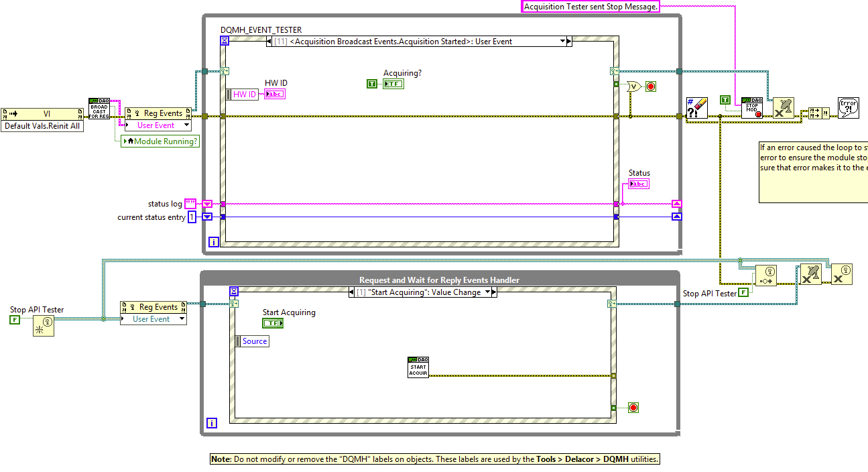Select the Acquiring? boolean indicator terminal
Image resolution: width=868 pixels, height=472 pixels.
(x=393, y=83)
